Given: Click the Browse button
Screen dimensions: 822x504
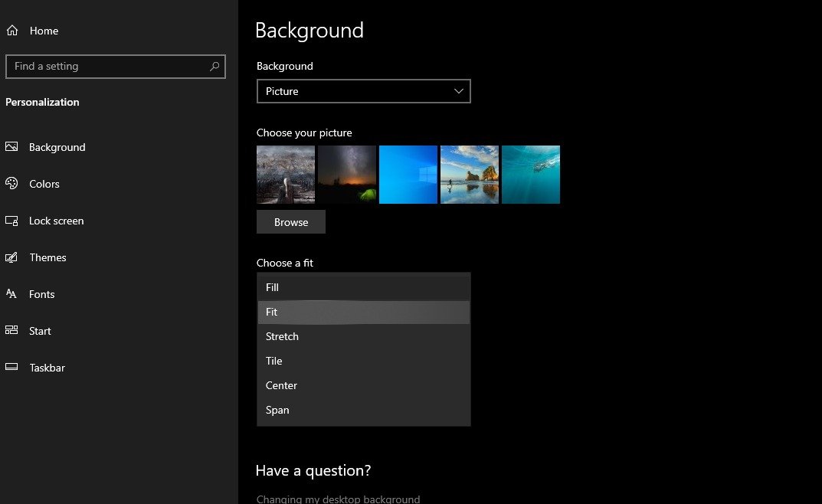Looking at the screenshot, I should coord(291,222).
